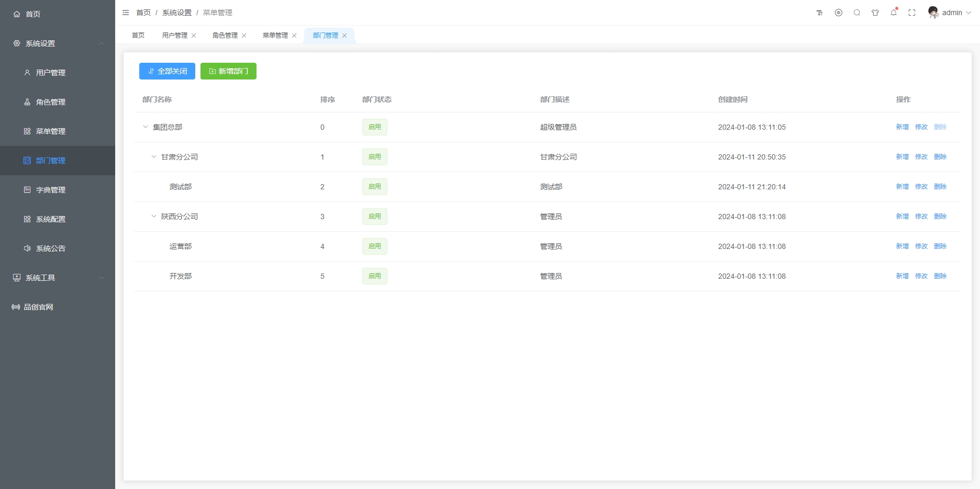This screenshot has width=980, height=489.
Task: Click 修改 link for 测试部 row
Action: (921, 187)
